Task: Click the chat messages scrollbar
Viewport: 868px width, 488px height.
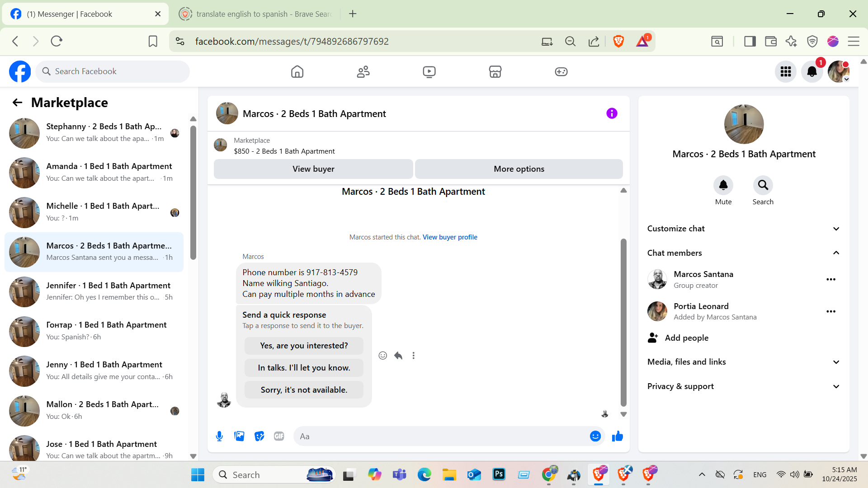Action: click(623, 322)
